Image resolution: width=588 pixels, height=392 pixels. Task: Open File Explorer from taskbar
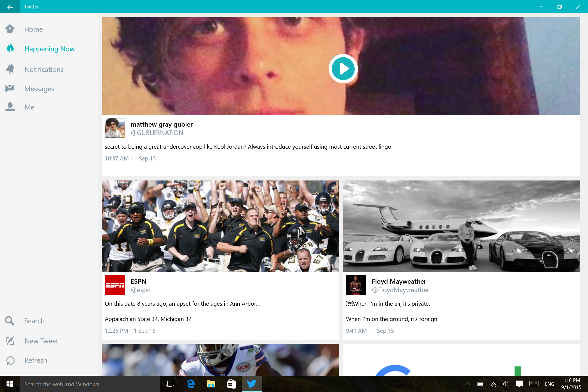click(x=211, y=384)
